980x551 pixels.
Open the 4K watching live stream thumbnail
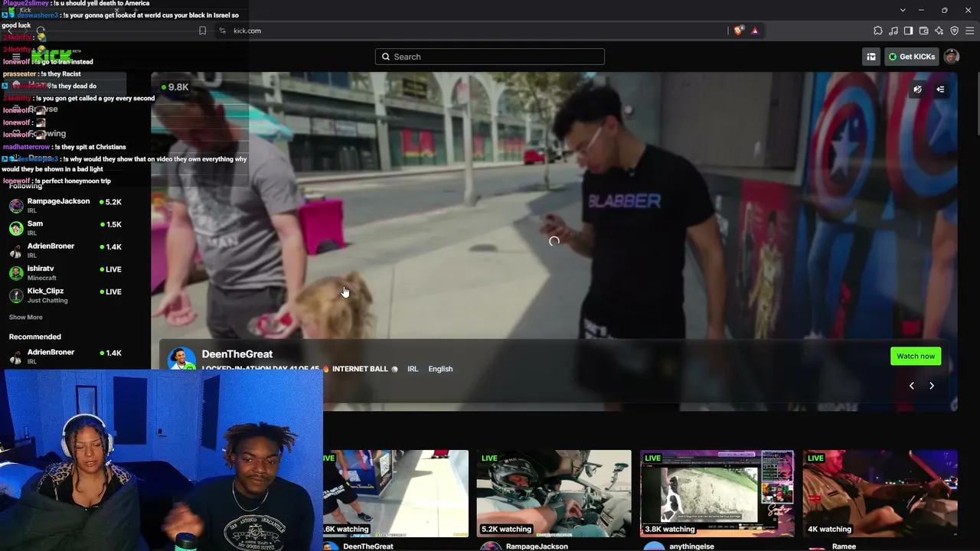(880, 494)
